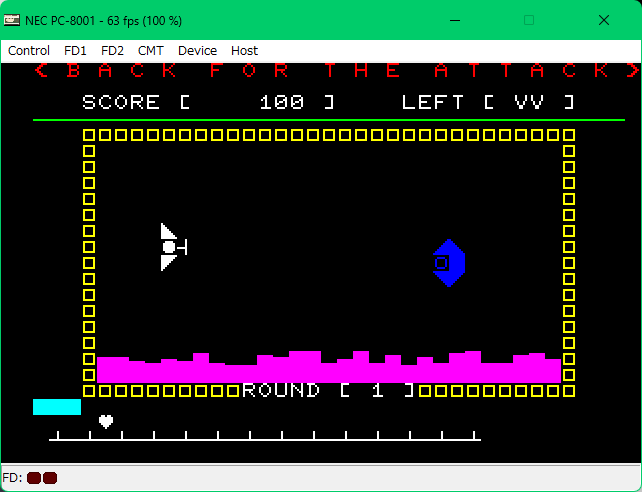
Task: Open the FD1 drive menu
Action: point(76,50)
